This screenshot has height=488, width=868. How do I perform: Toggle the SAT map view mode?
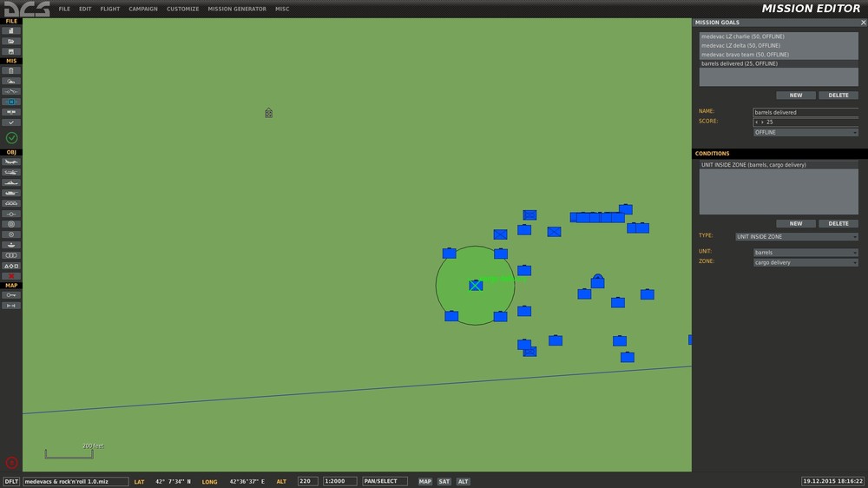(444, 481)
